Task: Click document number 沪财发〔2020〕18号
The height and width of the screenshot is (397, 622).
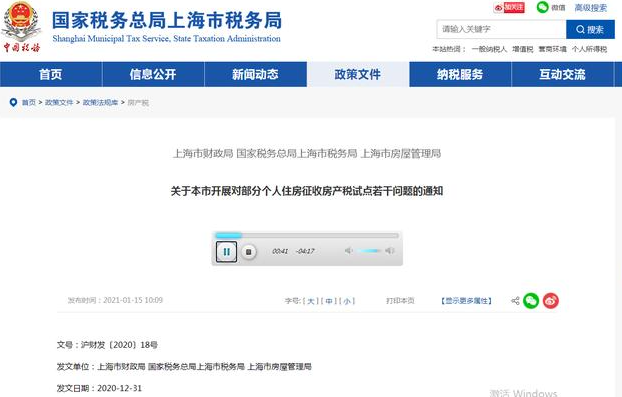Action: tap(119, 345)
